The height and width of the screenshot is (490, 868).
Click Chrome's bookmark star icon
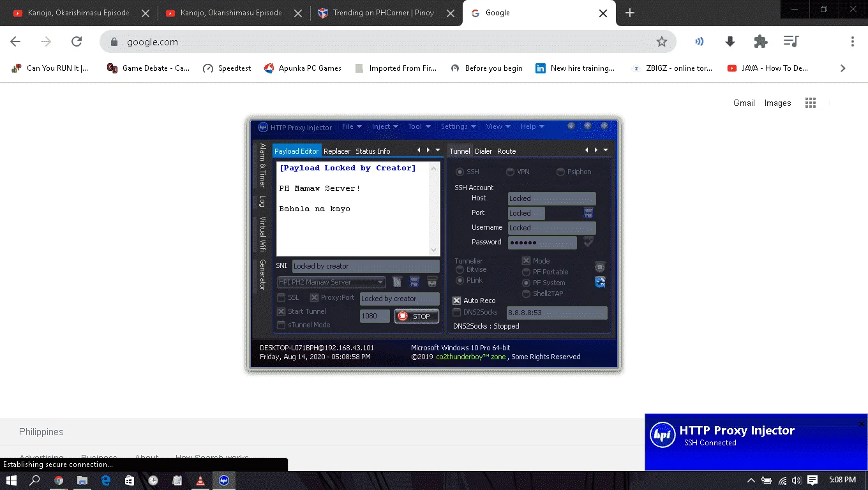[x=662, y=41]
